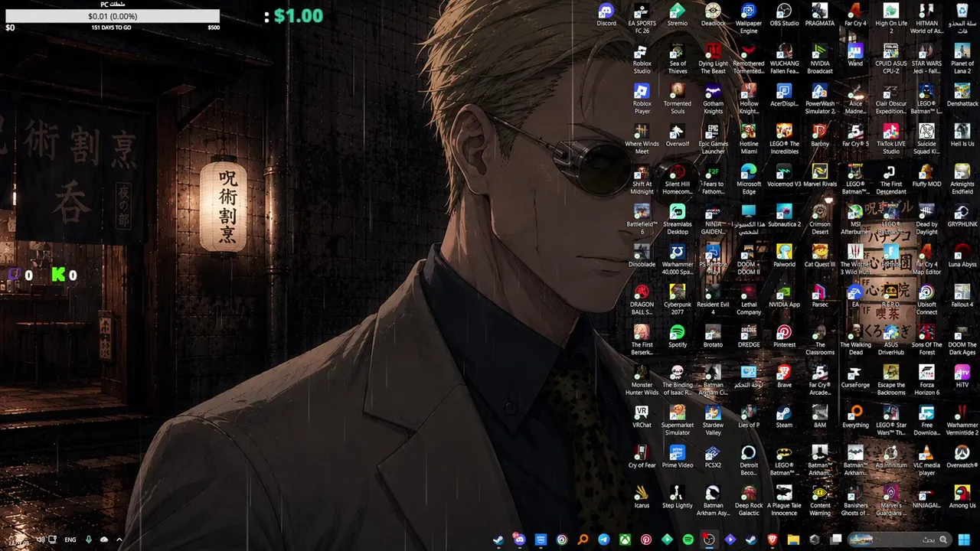Select the Hotline Miami icon

pyautogui.click(x=749, y=139)
